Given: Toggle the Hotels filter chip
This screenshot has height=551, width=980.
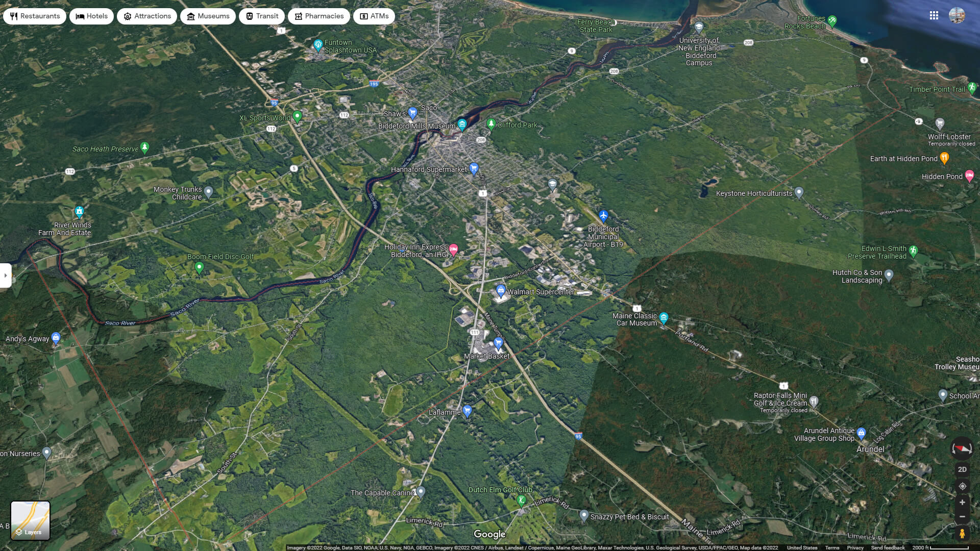Looking at the screenshot, I should coord(91,16).
